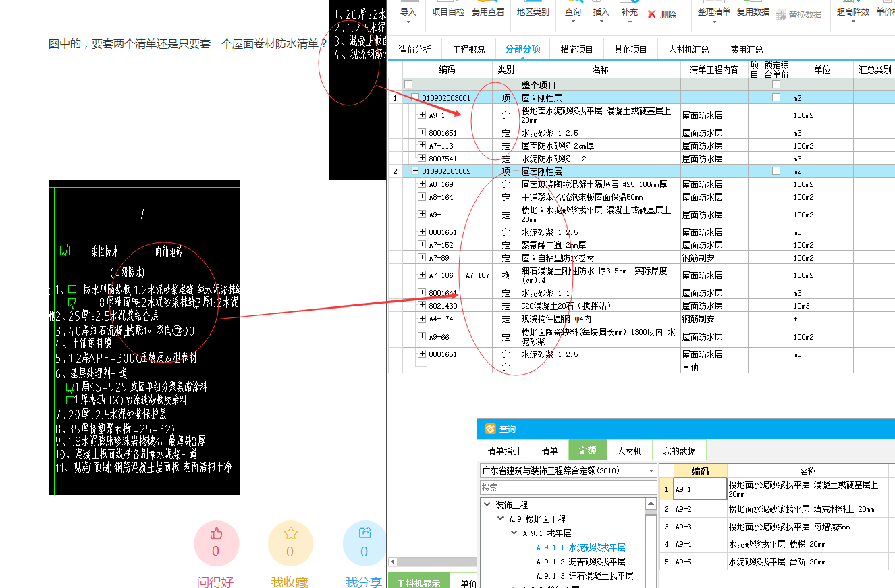Image resolution: width=895 pixels, height=588 pixels.
Task: Expand the A7-113 quota row
Action: [x=422, y=145]
